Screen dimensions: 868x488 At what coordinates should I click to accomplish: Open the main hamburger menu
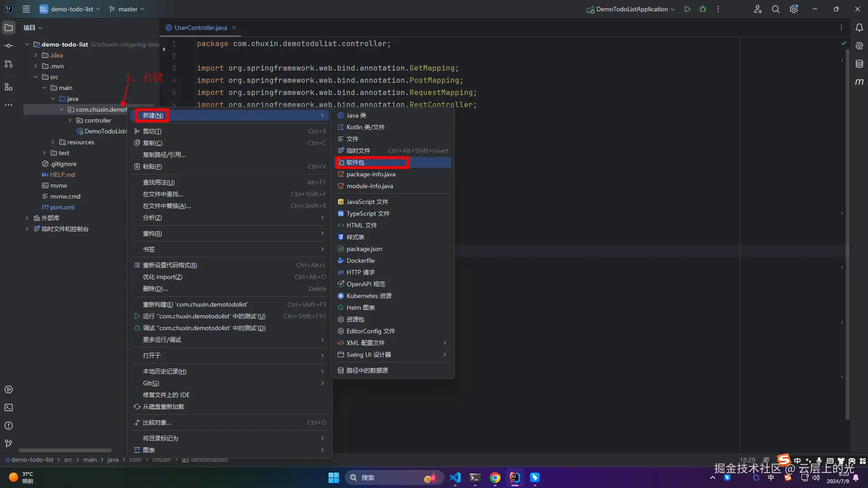26,9
